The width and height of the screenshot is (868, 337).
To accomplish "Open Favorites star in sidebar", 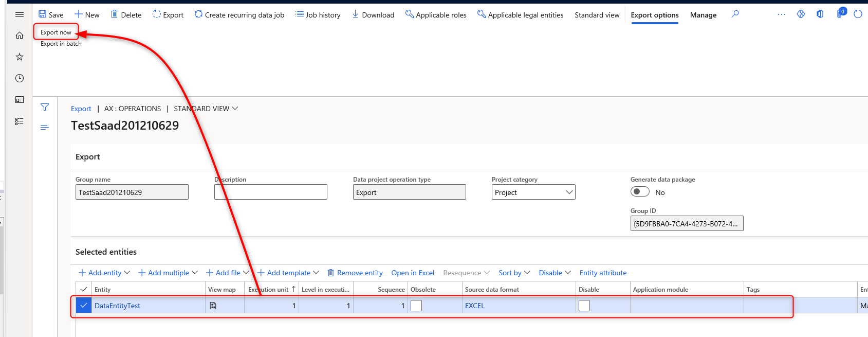I will point(20,57).
